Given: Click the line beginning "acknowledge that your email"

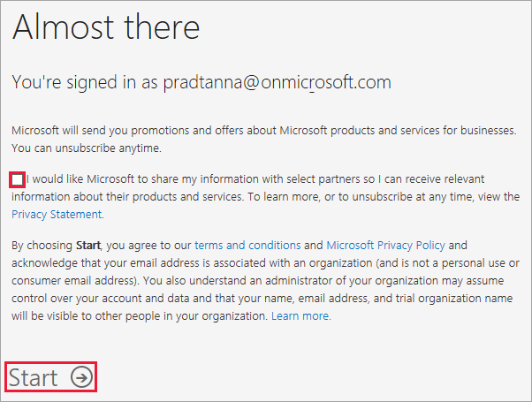Looking at the screenshot, I should coord(265,263).
